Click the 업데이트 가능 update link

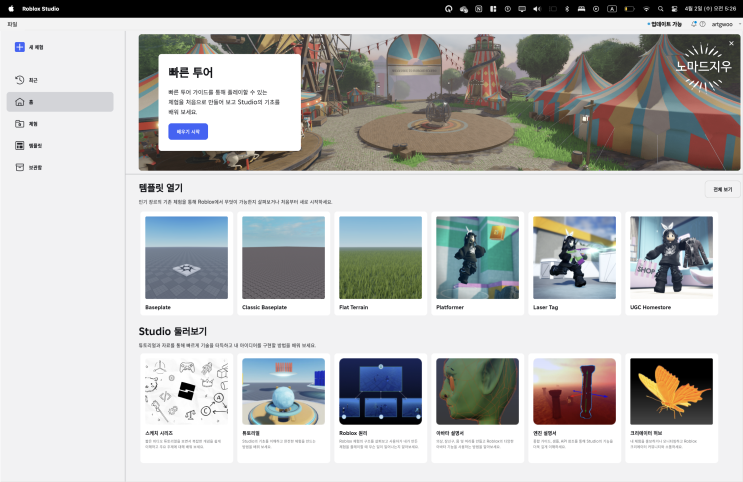[664, 23]
